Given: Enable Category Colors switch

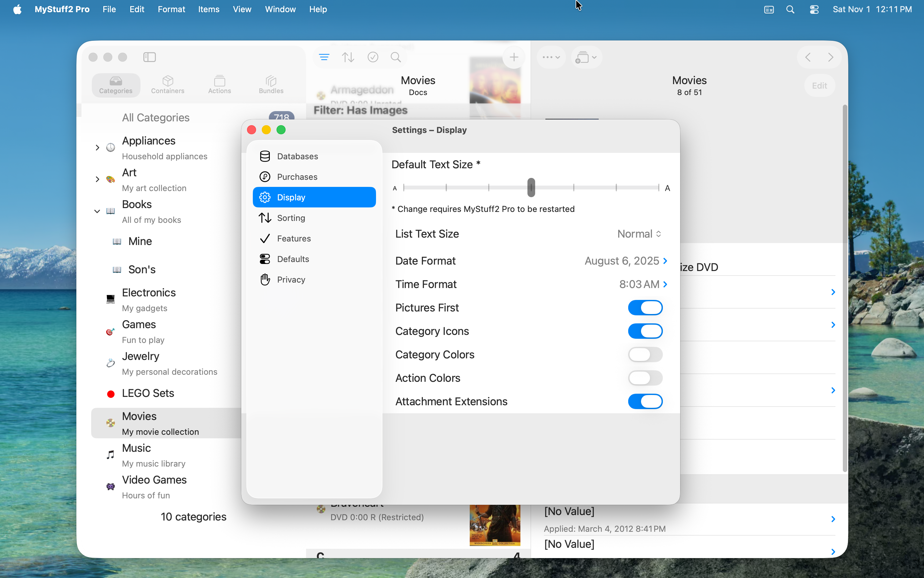Looking at the screenshot, I should (x=645, y=355).
